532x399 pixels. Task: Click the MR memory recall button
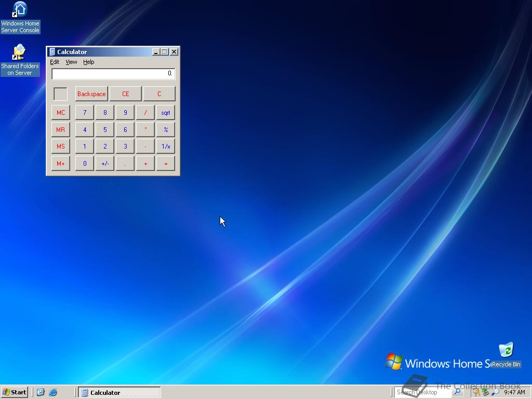pyautogui.click(x=61, y=129)
